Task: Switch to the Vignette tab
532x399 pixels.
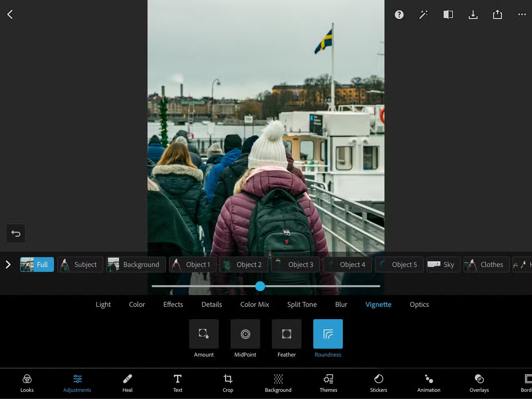Action: [378, 304]
